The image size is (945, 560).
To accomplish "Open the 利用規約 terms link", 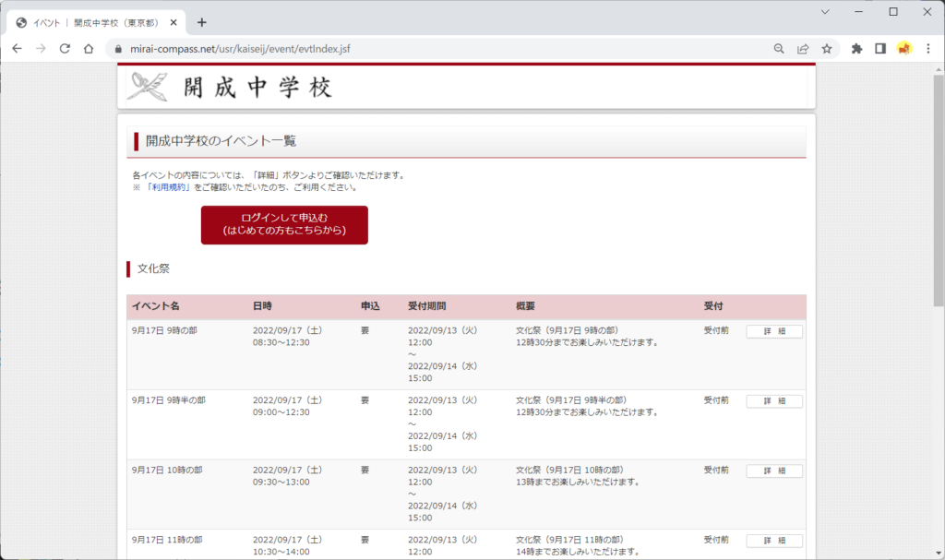I will (168, 187).
